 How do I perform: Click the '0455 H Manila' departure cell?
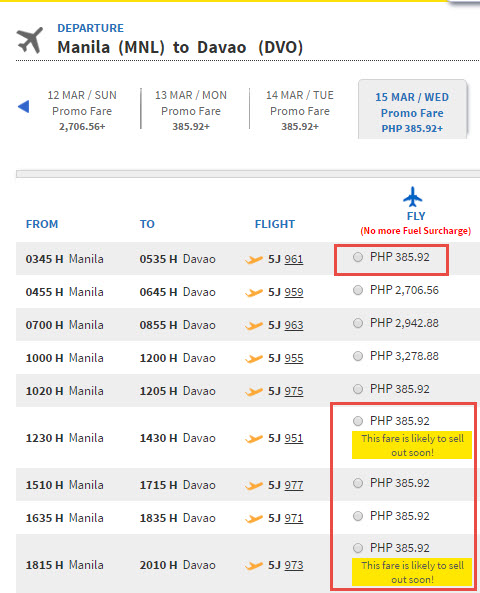(x=64, y=292)
